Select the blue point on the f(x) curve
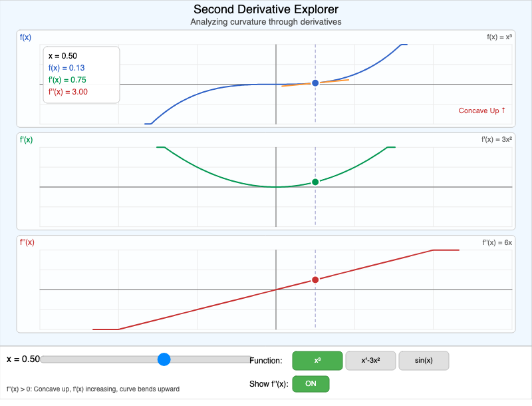The height and width of the screenshot is (406, 532). pos(315,83)
